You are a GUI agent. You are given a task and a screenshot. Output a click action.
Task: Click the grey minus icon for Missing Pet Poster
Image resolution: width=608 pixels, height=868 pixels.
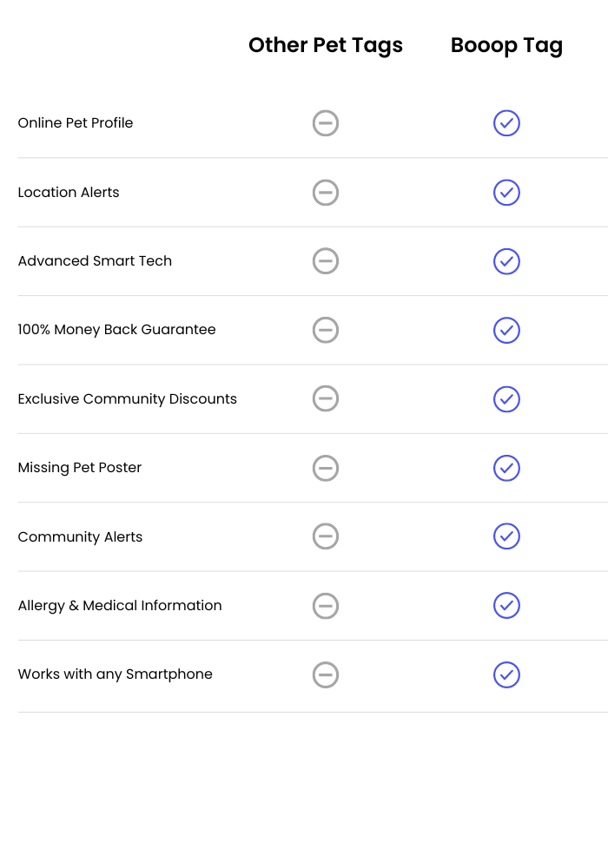click(x=326, y=468)
